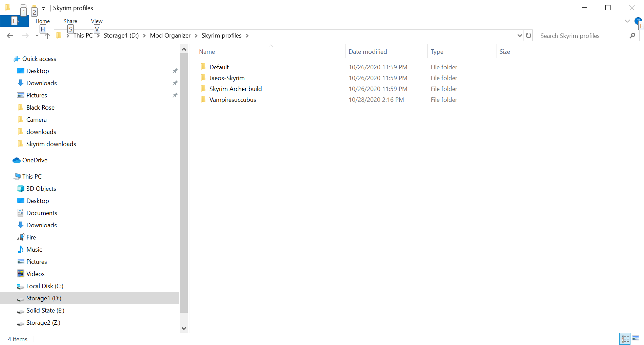The width and height of the screenshot is (644, 345).
Task: Select the Default folder name
Action: pos(219,67)
